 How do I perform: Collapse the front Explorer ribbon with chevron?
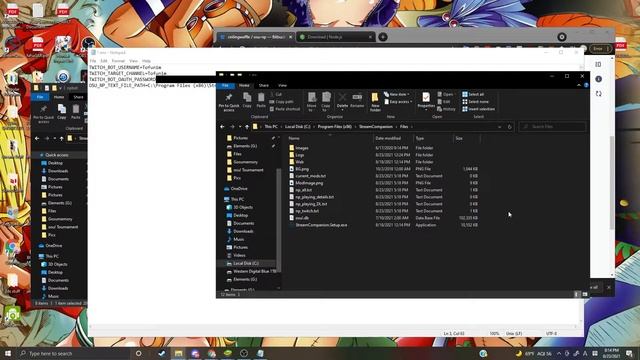[579, 85]
